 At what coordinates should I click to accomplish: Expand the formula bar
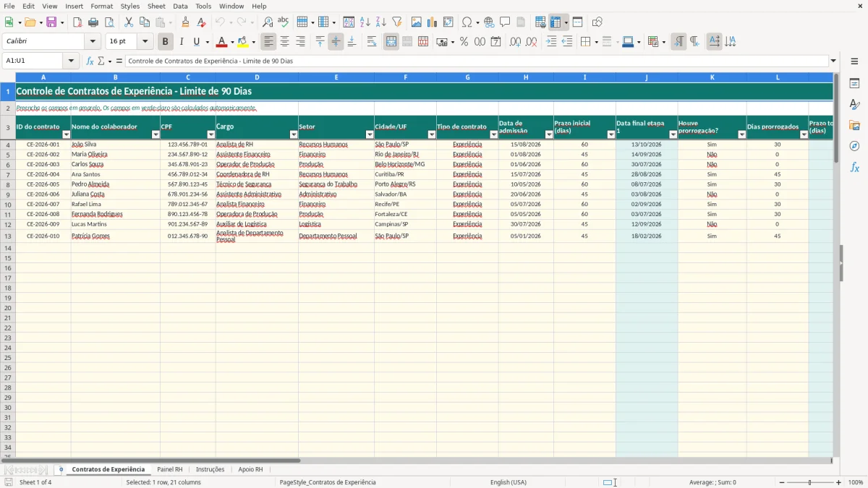click(833, 61)
